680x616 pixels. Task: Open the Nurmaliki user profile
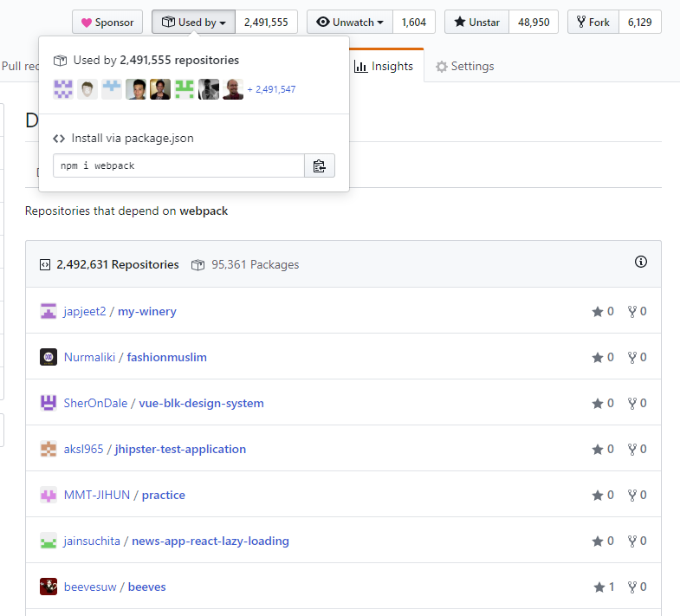(x=90, y=358)
